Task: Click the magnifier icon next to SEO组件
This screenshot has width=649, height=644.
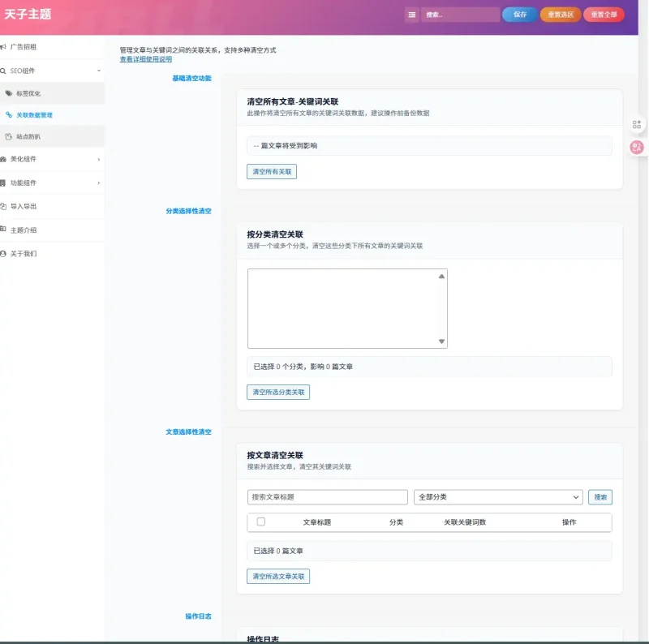Action: pyautogui.click(x=3, y=71)
